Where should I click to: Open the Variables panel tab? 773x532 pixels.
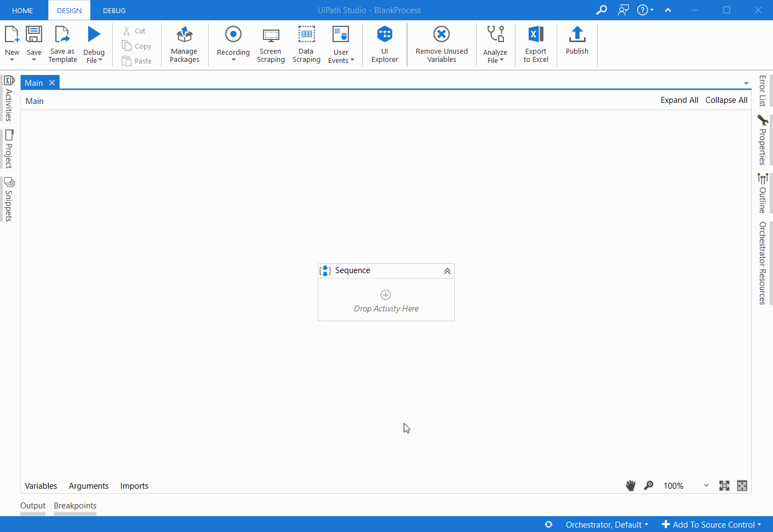tap(41, 485)
